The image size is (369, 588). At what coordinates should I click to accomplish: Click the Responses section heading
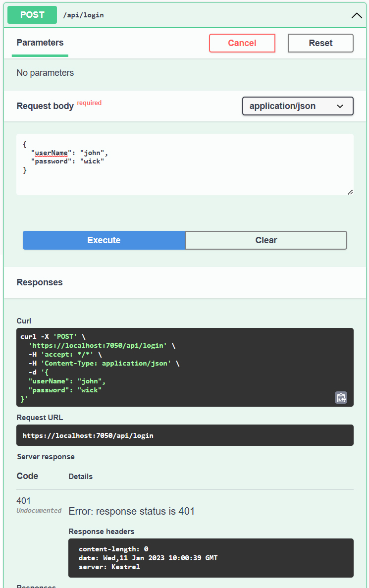pos(40,282)
